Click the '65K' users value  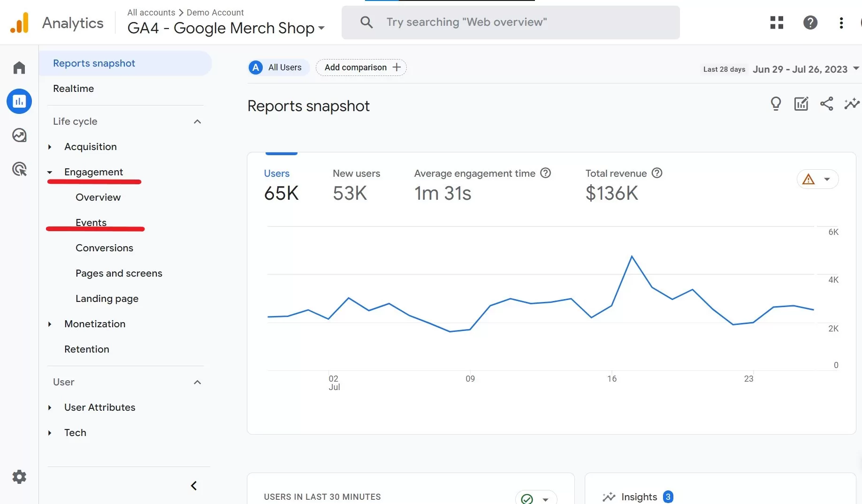[x=281, y=193]
